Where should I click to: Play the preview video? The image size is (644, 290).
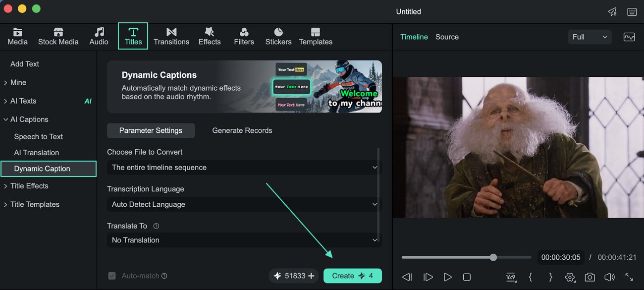click(x=447, y=277)
